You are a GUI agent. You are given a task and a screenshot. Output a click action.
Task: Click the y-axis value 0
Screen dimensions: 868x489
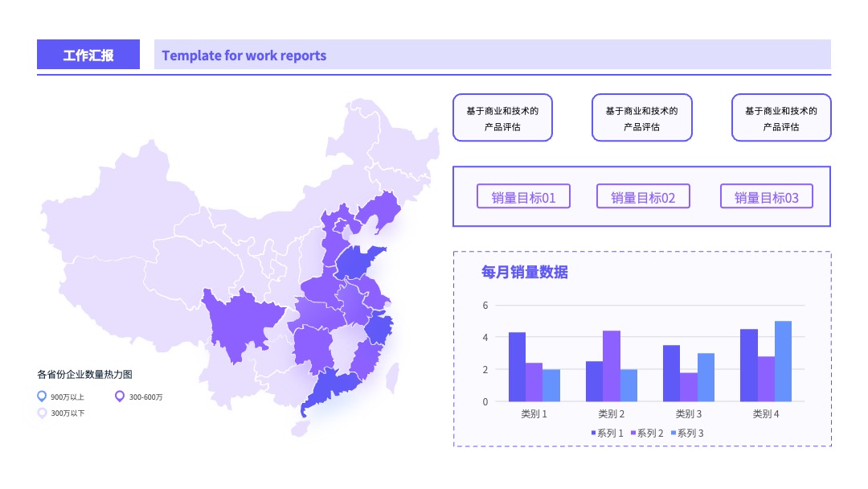click(485, 401)
